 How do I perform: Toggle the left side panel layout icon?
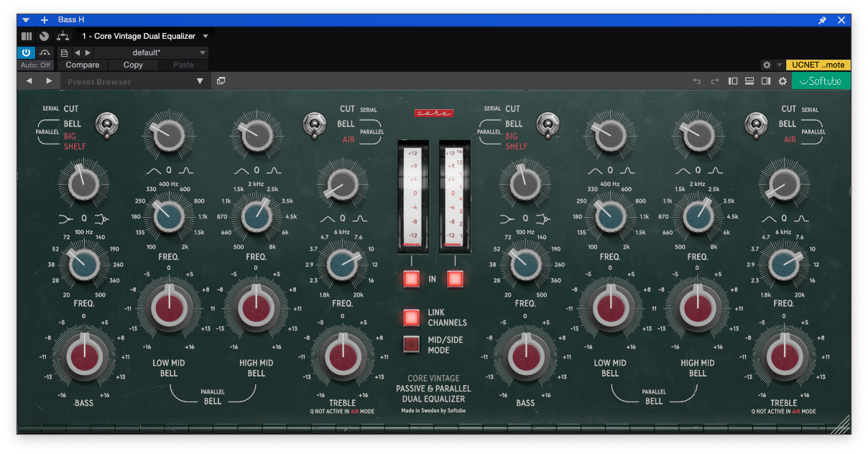(733, 81)
